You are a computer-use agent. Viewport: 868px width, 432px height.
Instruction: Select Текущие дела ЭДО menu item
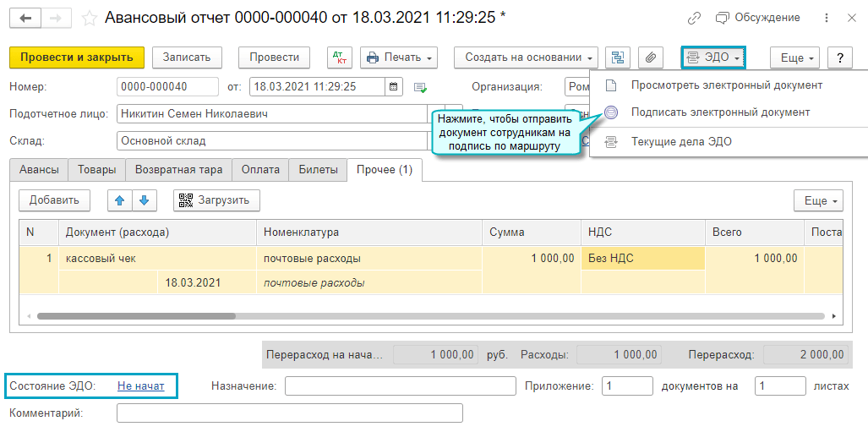(681, 142)
